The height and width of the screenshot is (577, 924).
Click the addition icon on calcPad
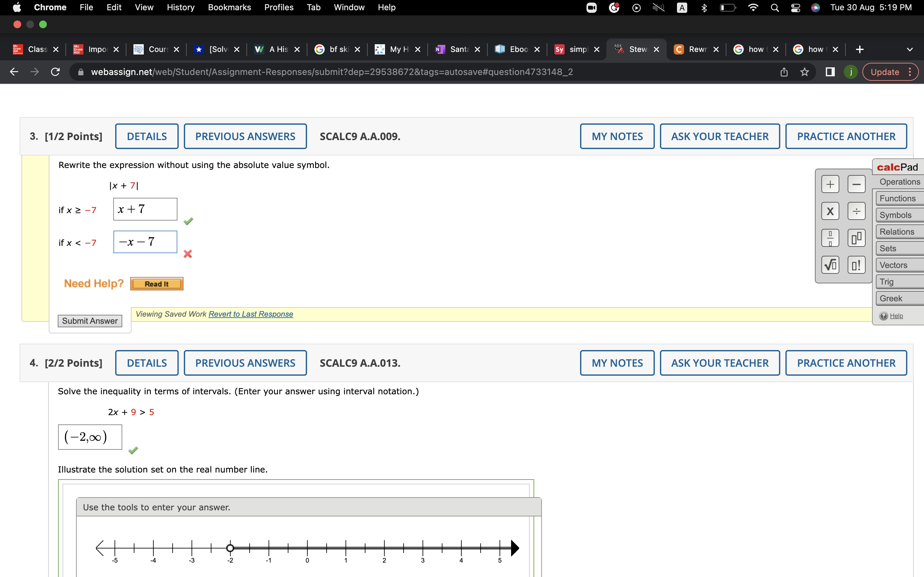830,184
